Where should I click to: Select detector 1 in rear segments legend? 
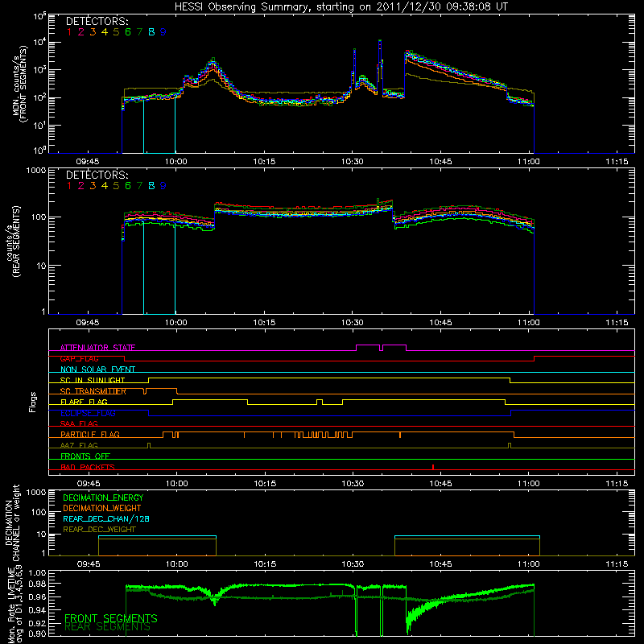69,186
